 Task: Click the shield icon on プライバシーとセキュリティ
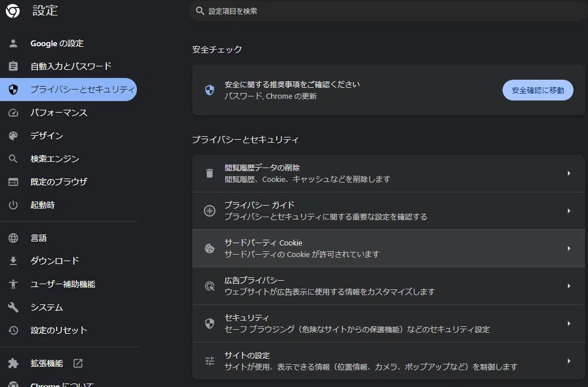(x=13, y=90)
